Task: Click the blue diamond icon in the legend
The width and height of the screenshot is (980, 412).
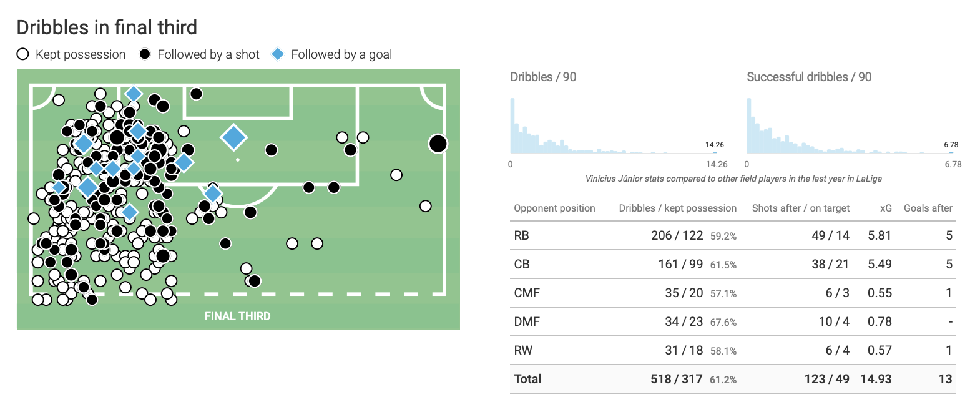Action: click(278, 54)
